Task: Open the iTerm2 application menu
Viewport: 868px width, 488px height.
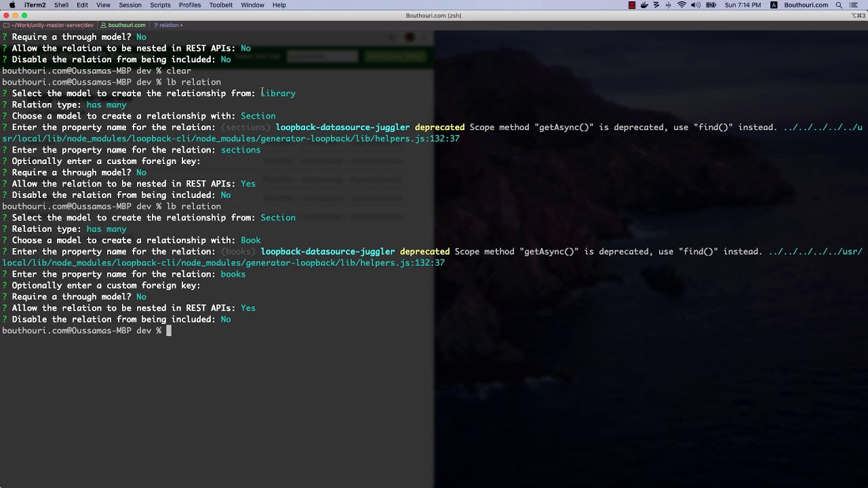Action: point(35,5)
